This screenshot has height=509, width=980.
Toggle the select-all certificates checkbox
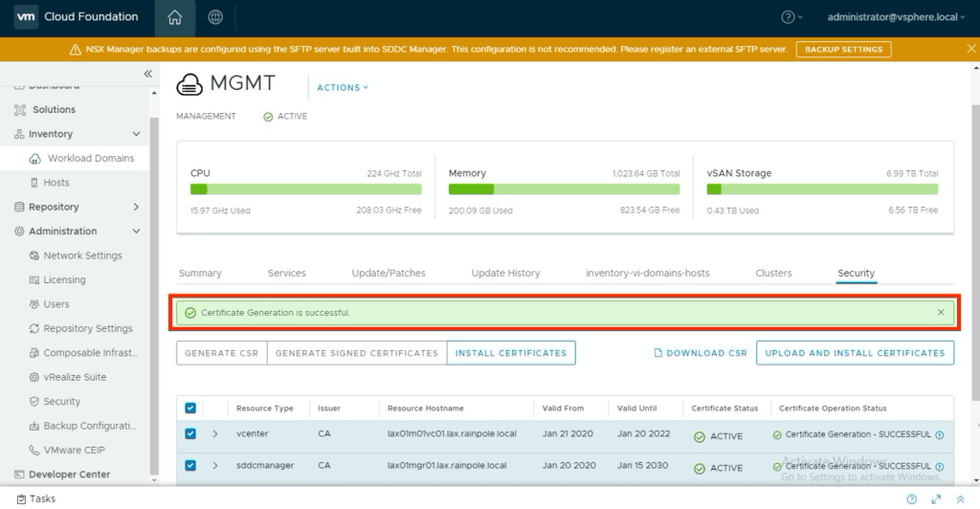(x=190, y=409)
